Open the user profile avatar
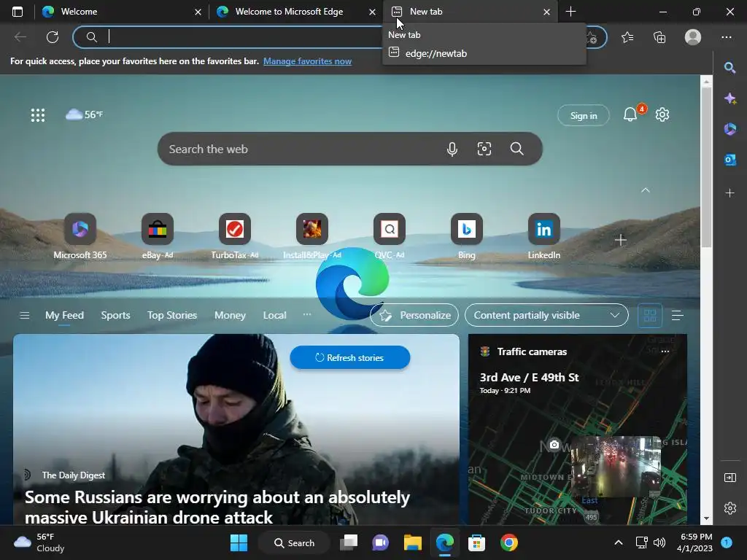The width and height of the screenshot is (747, 560). pyautogui.click(x=693, y=37)
